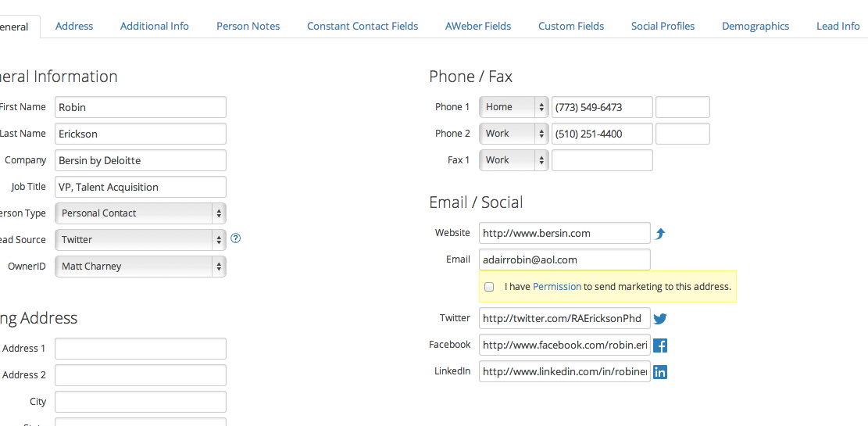Go to Constant Contact Fields tab

pyautogui.click(x=363, y=26)
